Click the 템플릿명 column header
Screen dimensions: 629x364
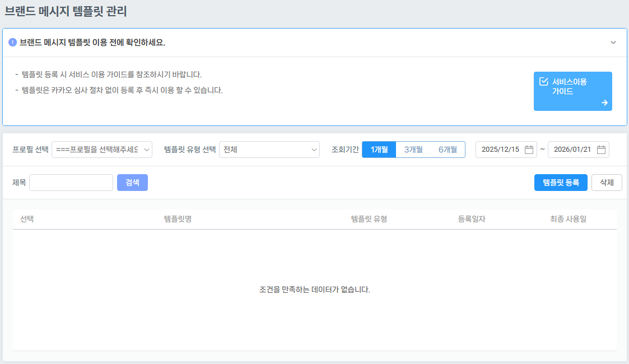(x=178, y=219)
